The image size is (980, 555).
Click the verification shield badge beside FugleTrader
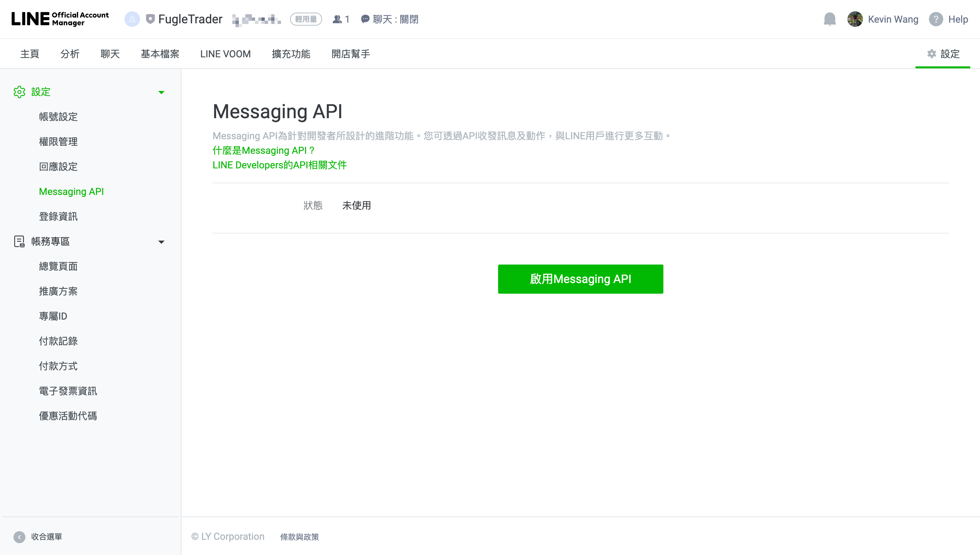[x=150, y=19]
